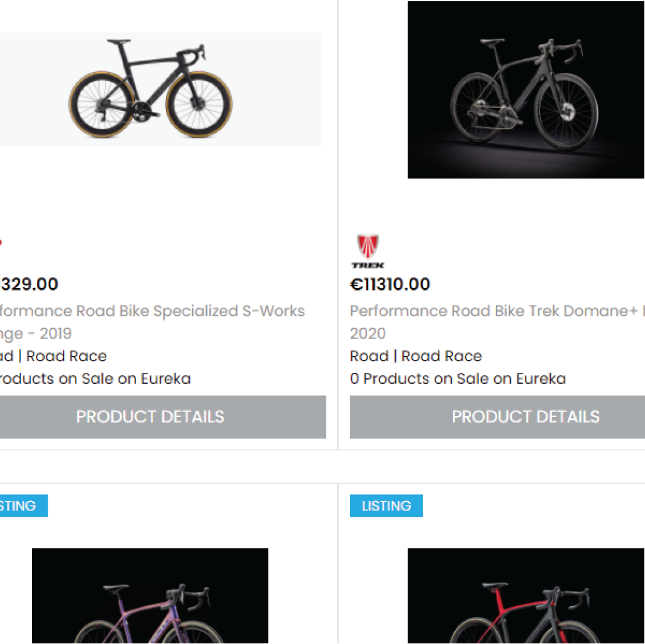Select the Road category in the Trek card

click(x=369, y=356)
